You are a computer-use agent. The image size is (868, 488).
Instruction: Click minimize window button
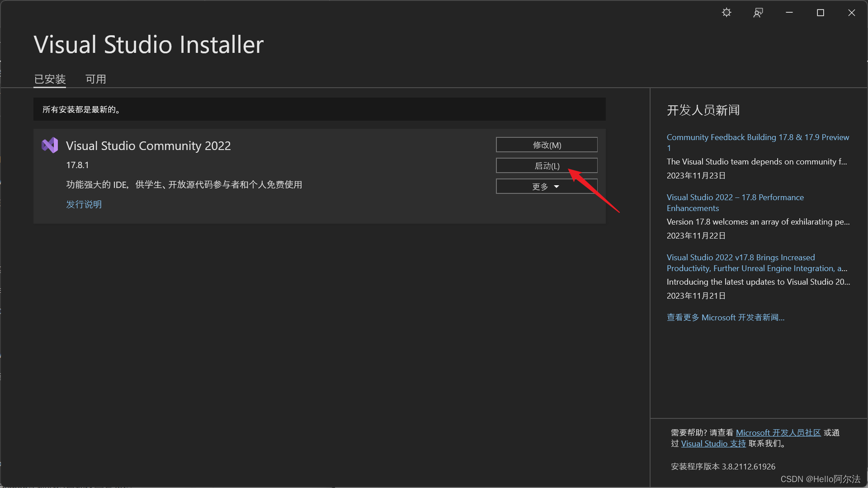click(x=789, y=13)
